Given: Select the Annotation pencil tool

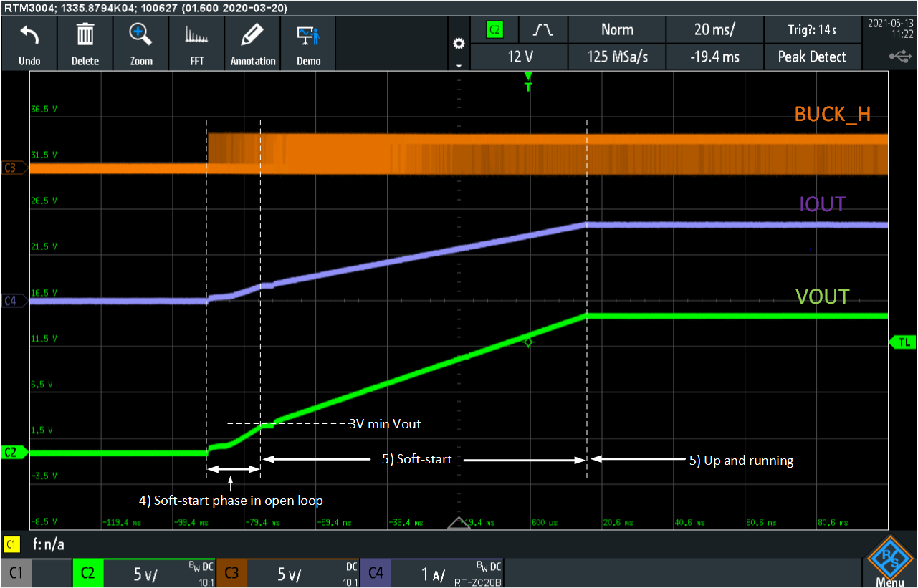Looking at the screenshot, I should point(252,35).
